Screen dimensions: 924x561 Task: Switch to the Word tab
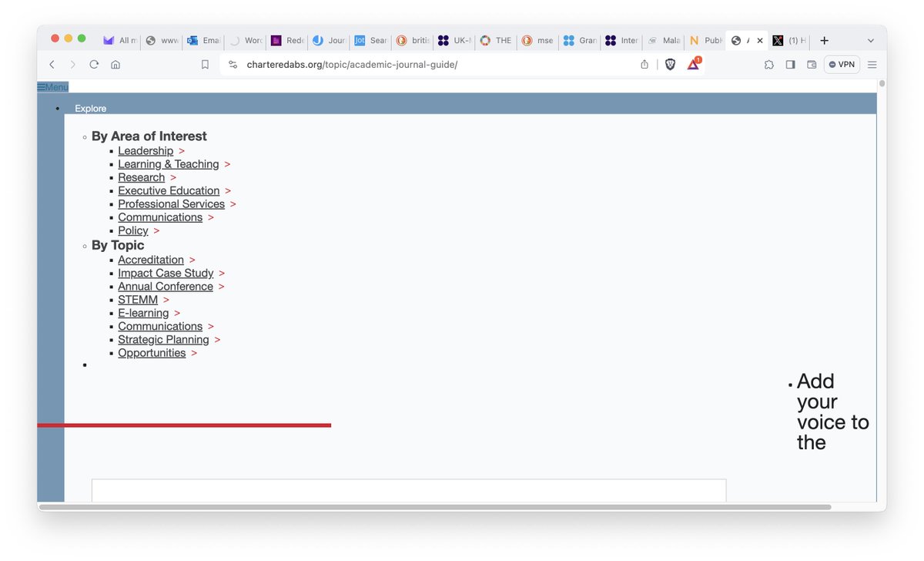(x=245, y=41)
